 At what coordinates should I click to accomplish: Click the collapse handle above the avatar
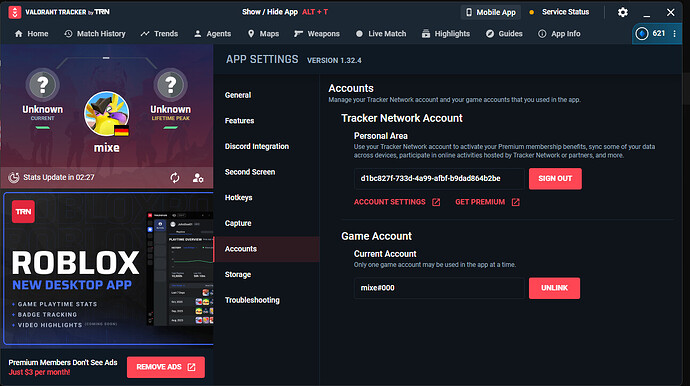106,58
